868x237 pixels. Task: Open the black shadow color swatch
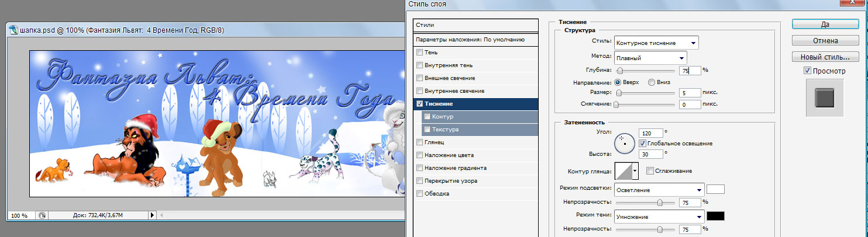coord(716,216)
